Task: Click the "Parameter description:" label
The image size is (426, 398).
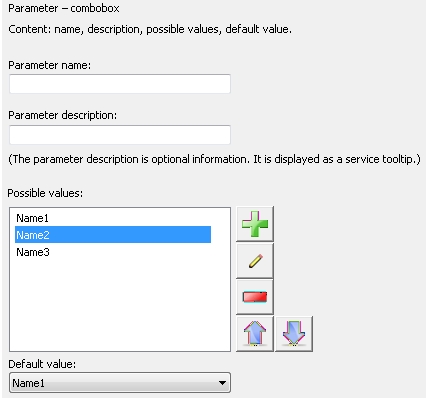Action: 62,115
